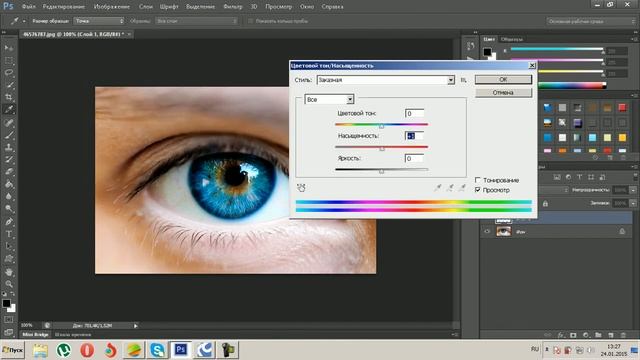This screenshot has width=640, height=360.
Task: Click the add layer mask icon
Action: tap(573, 335)
